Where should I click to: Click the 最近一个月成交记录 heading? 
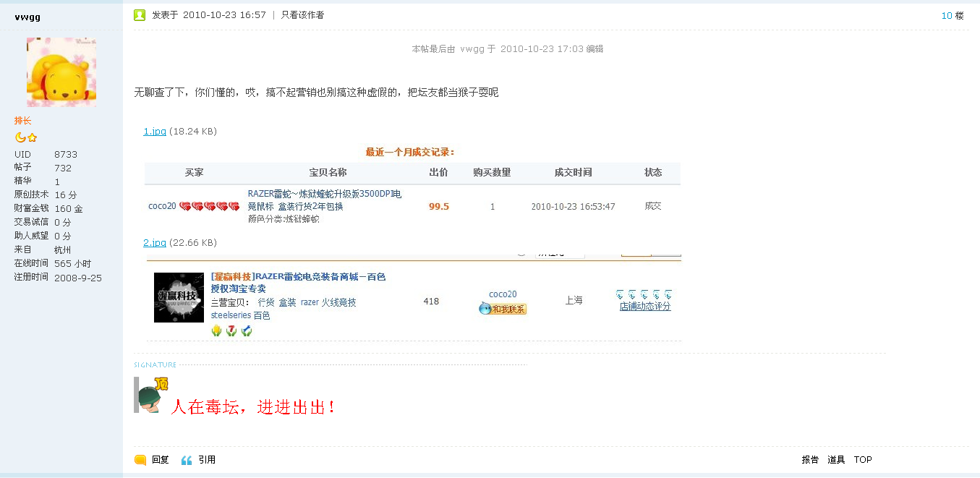point(410,152)
